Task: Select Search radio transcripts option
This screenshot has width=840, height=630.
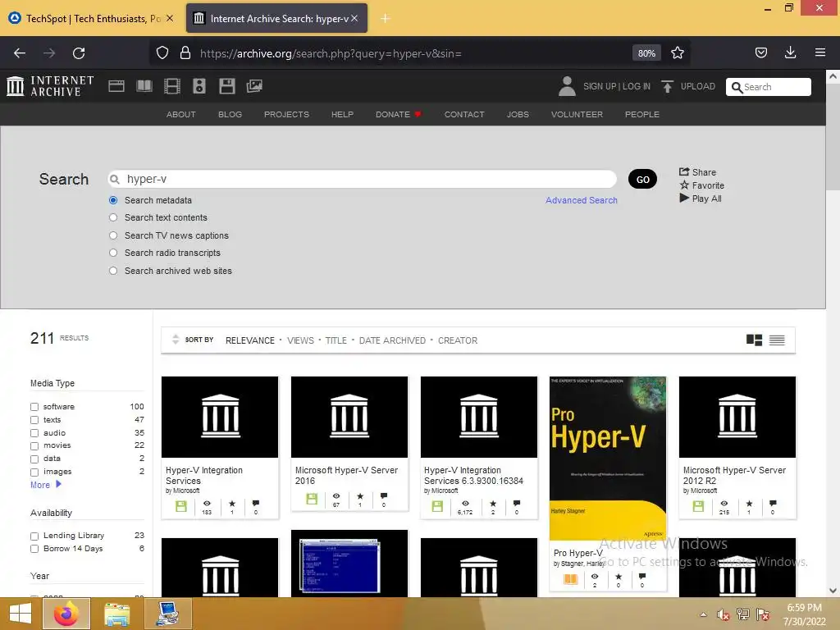Action: tap(113, 253)
